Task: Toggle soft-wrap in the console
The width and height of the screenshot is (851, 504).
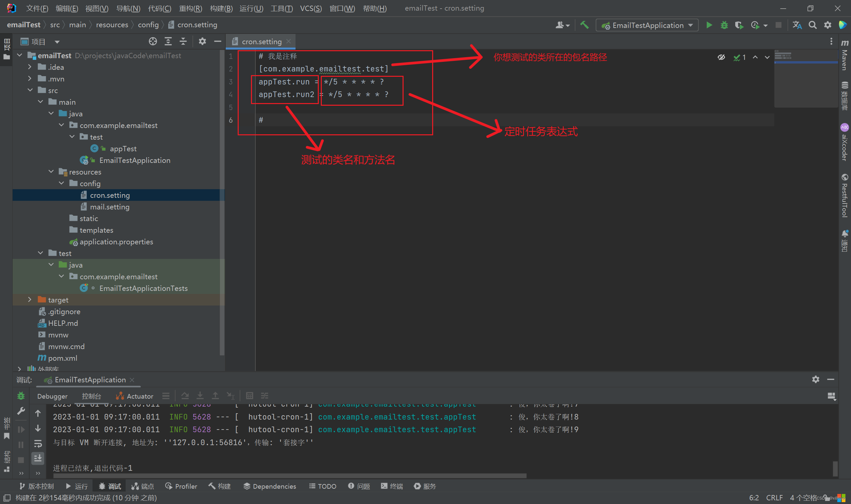Action: pos(38,443)
